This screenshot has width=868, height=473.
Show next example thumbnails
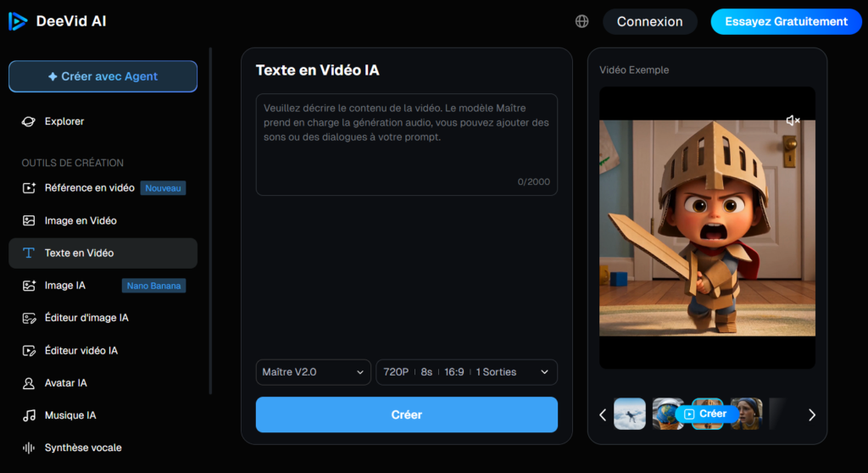(811, 415)
